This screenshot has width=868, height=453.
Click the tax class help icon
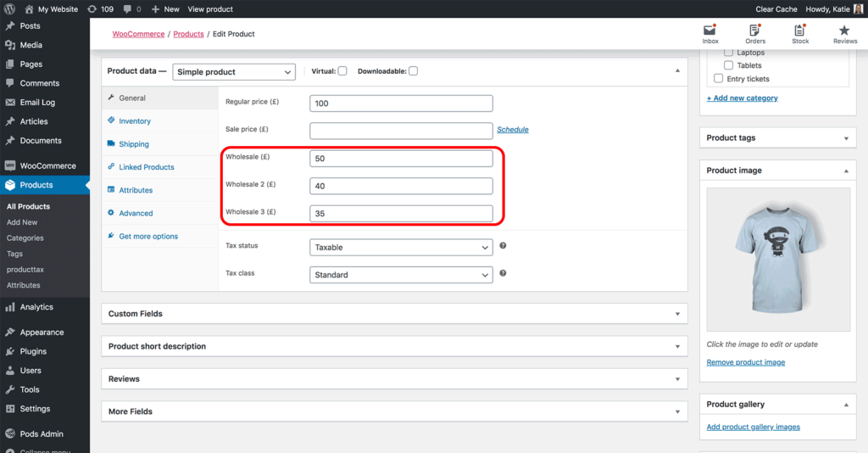point(503,273)
